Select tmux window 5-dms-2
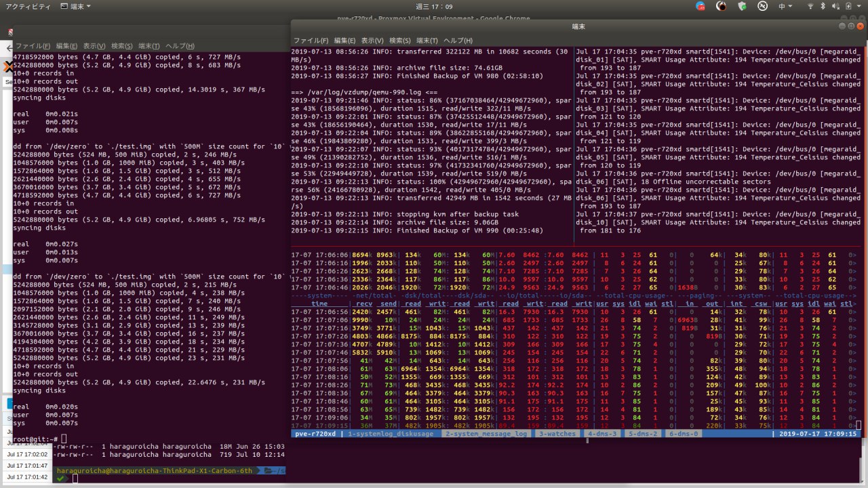868x488 pixels. pyautogui.click(x=644, y=434)
